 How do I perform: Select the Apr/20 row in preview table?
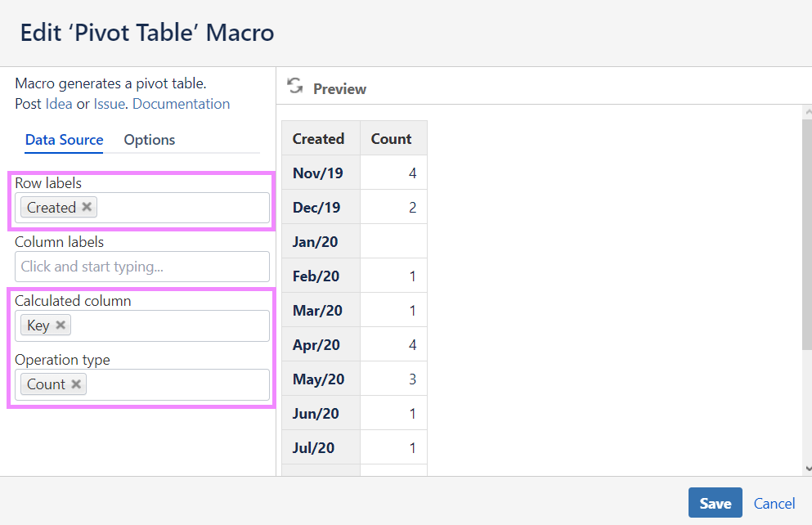tap(318, 345)
